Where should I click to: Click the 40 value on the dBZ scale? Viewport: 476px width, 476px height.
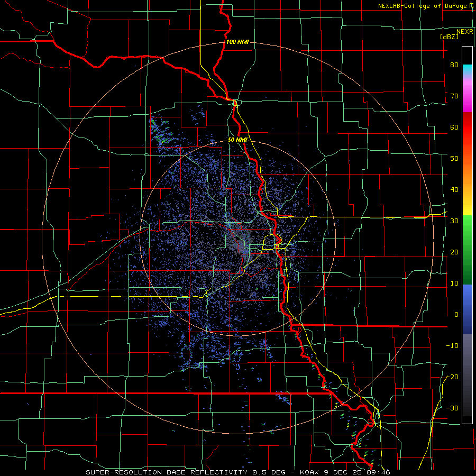pyautogui.click(x=454, y=190)
